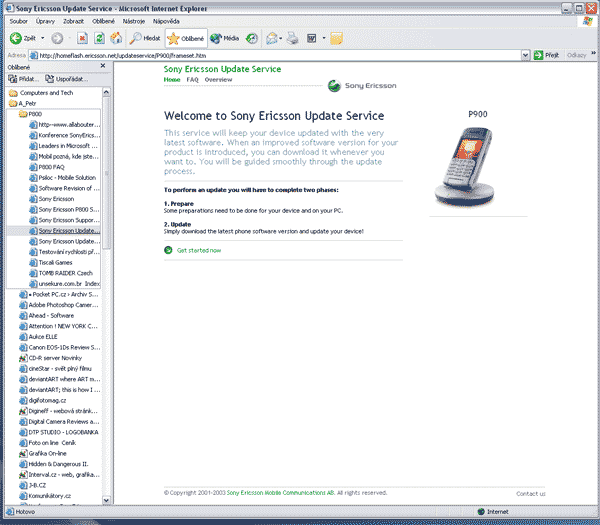
Task: Open Hidden & Dangerous II favorite
Action: point(54,464)
